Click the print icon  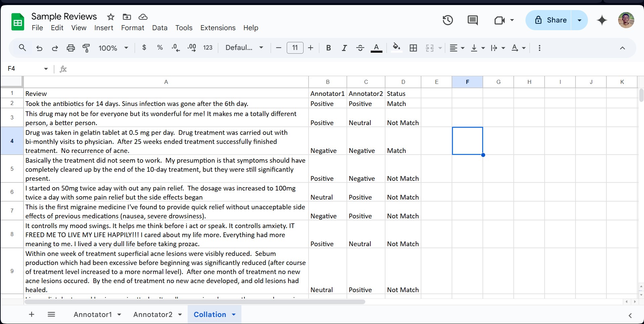click(x=71, y=48)
